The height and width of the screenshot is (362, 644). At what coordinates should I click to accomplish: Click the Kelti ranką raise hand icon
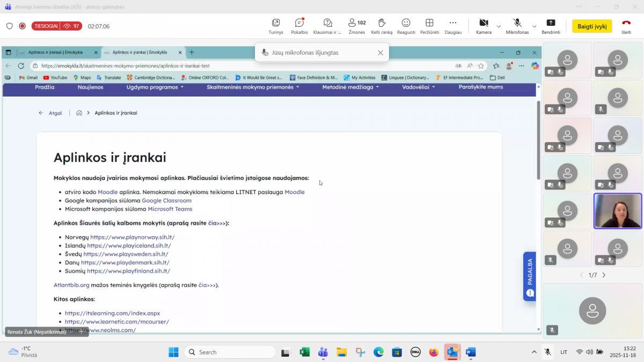[382, 23]
